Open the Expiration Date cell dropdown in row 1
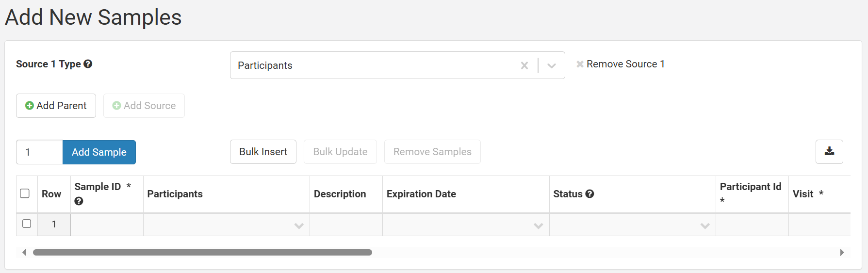The height and width of the screenshot is (273, 868). 538,225
